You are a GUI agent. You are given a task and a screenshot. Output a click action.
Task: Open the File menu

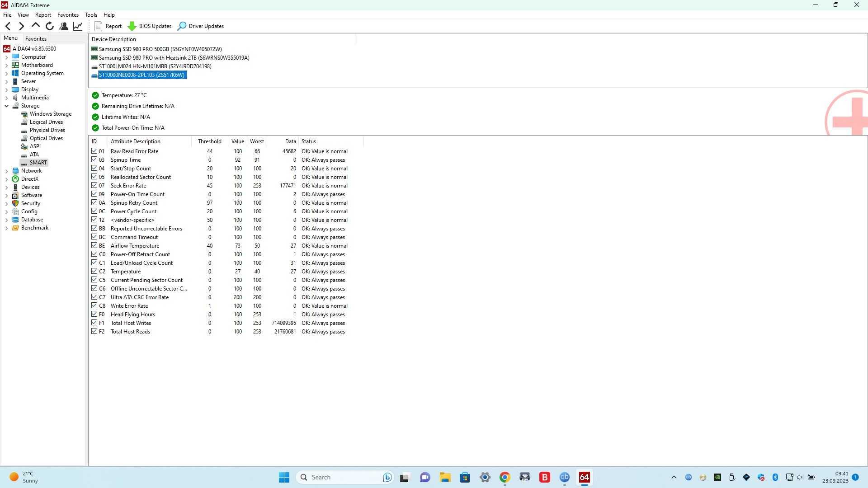(7, 14)
